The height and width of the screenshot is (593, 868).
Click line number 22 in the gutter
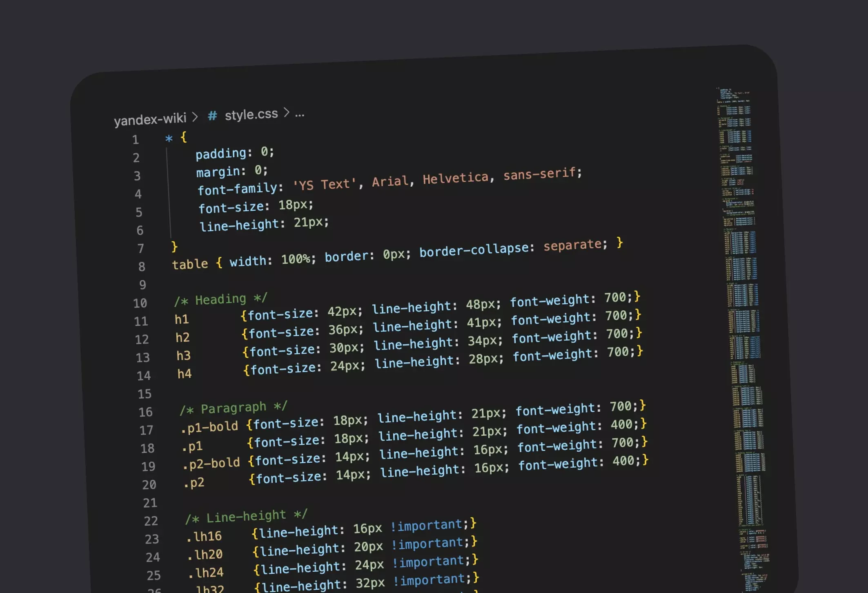point(151,521)
